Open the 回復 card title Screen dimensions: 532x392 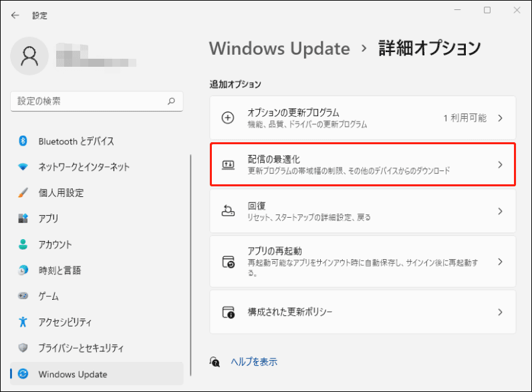(x=257, y=206)
